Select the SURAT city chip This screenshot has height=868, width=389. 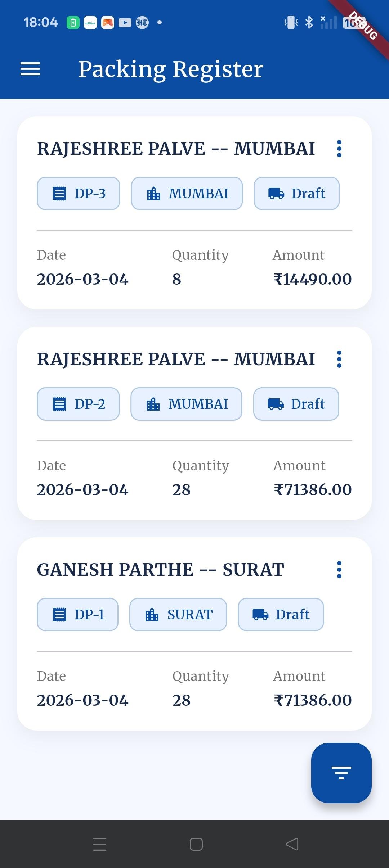[178, 615]
